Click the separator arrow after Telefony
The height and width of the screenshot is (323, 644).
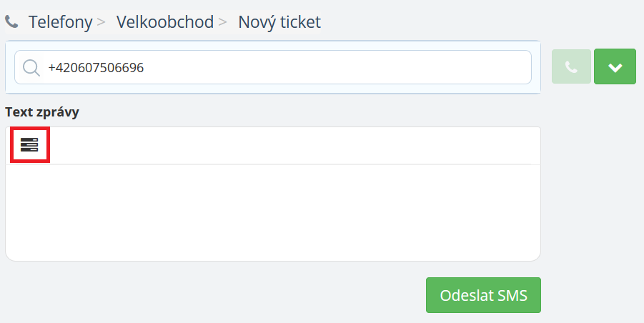pos(101,23)
